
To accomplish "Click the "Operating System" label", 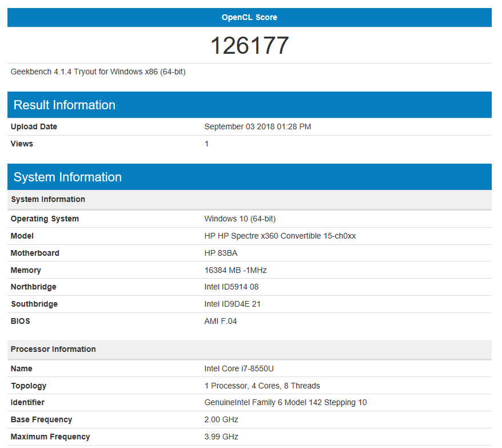I will 45,219.
